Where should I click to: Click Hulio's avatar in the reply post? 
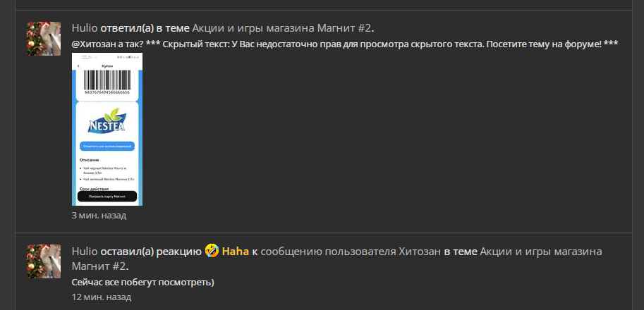click(44, 39)
